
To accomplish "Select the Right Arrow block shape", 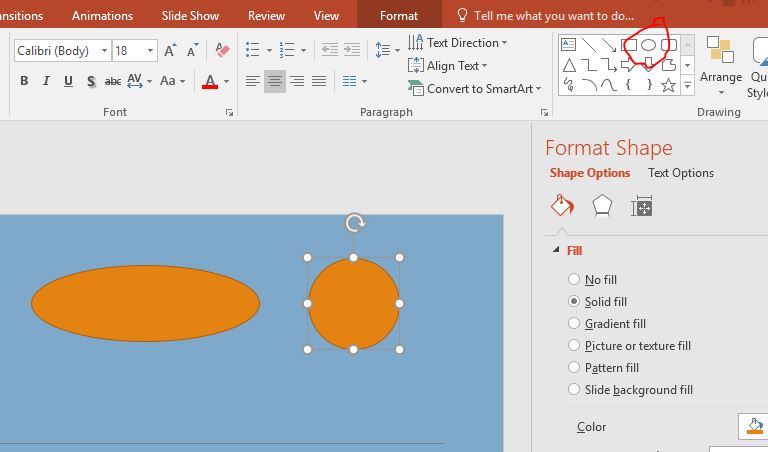I will pos(628,65).
